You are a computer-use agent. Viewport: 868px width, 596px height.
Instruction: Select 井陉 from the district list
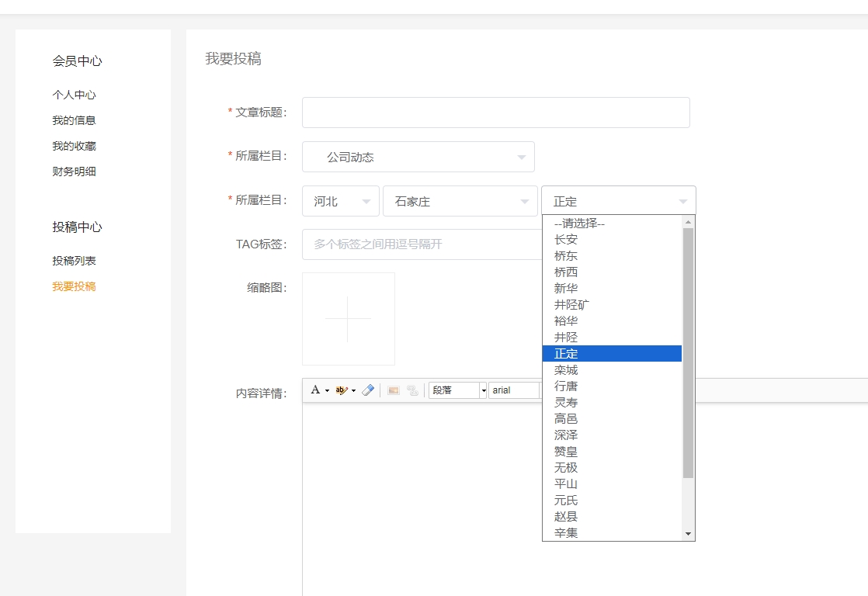(x=613, y=337)
